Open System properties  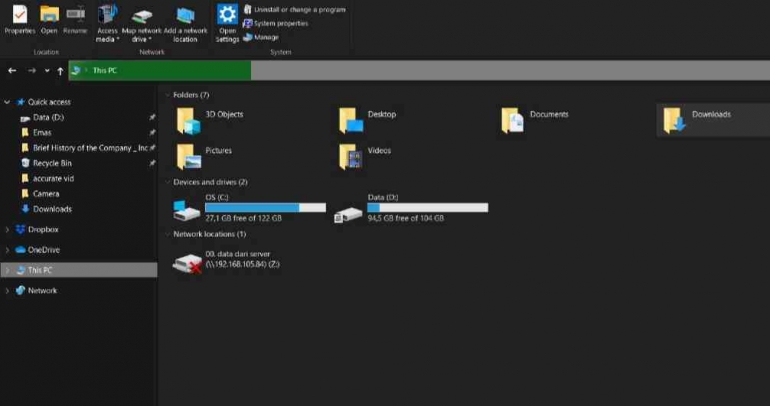[276, 23]
